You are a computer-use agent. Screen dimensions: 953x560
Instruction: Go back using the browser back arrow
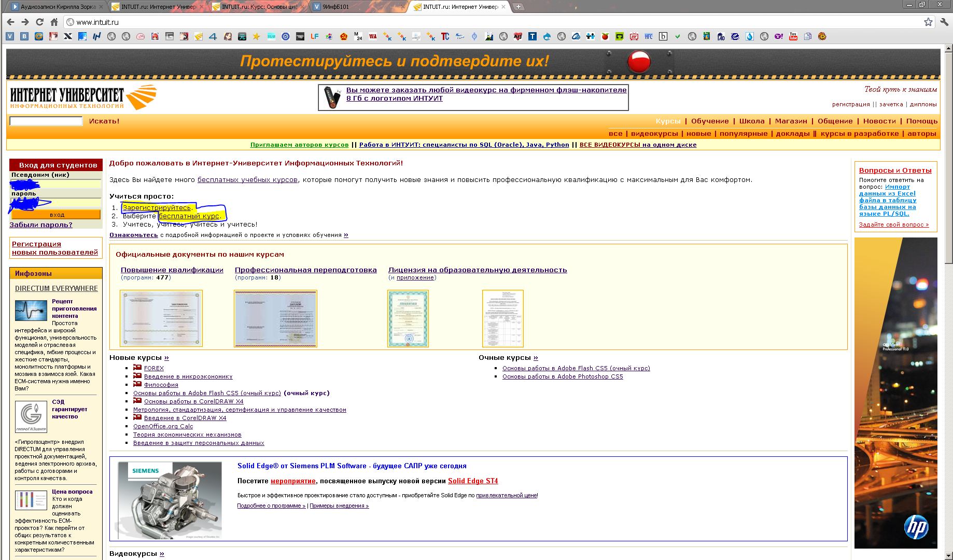(10, 22)
